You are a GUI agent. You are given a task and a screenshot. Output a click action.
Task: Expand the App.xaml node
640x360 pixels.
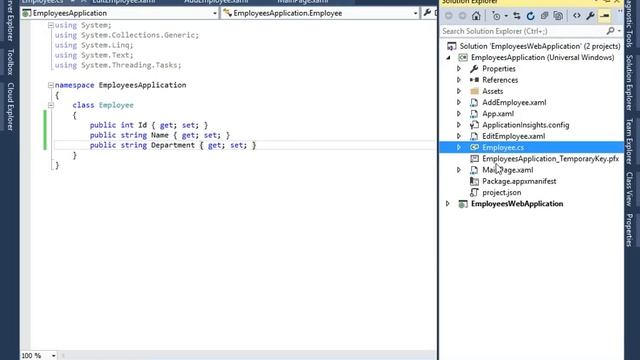coord(459,114)
